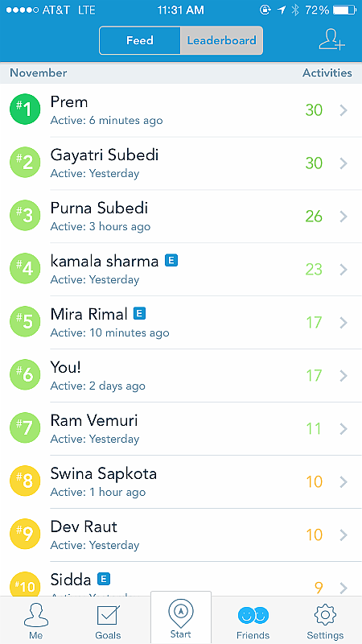Viewport: 362px width, 644px height.
Task: Tap Dev Raut's activity count 10
Action: click(x=314, y=535)
